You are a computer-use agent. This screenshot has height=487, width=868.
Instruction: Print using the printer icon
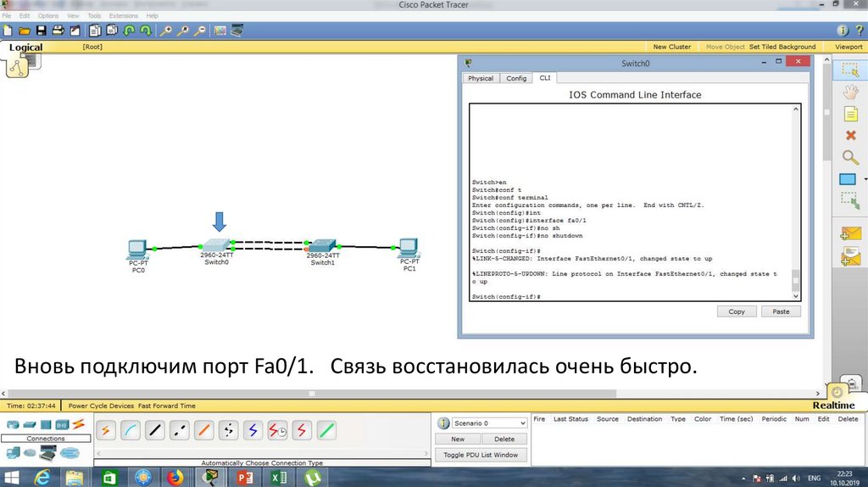coord(58,31)
